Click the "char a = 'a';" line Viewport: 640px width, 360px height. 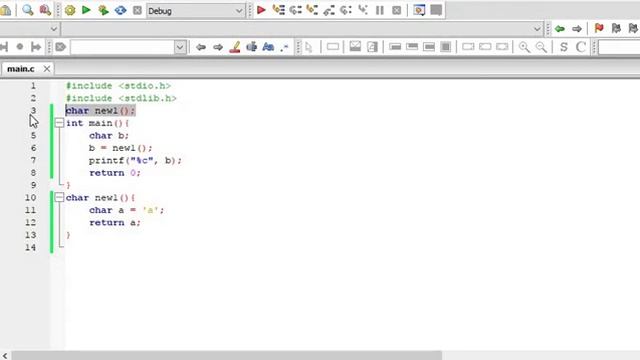tap(127, 210)
